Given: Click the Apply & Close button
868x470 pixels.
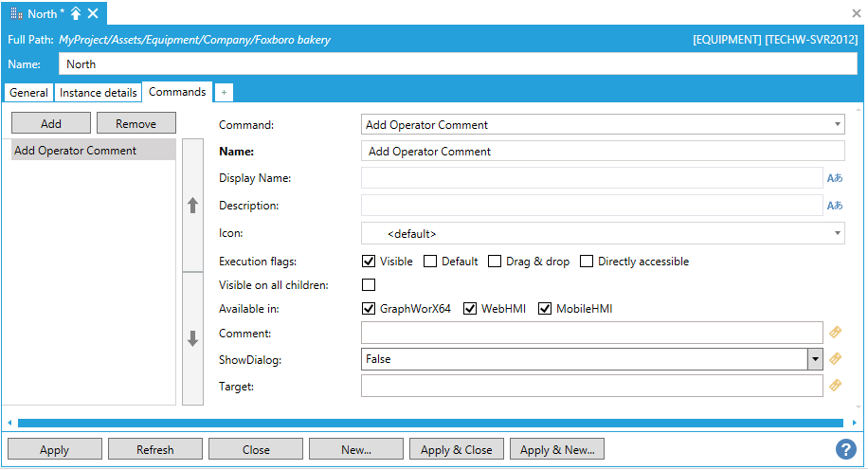Looking at the screenshot, I should pos(456,449).
